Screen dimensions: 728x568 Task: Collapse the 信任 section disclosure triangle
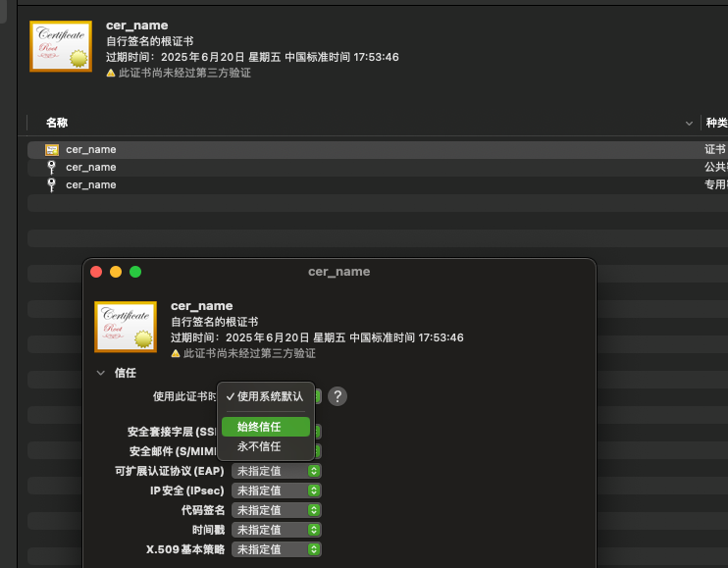(101, 373)
